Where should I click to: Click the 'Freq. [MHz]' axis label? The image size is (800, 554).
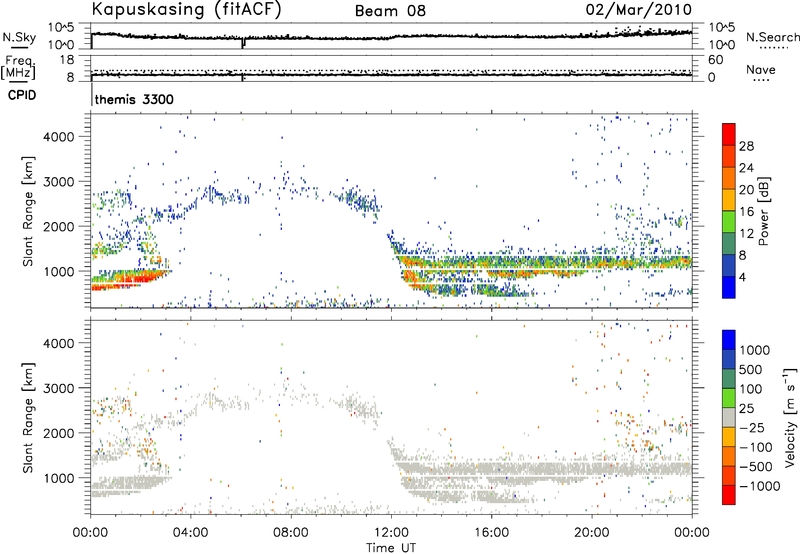coord(18,67)
